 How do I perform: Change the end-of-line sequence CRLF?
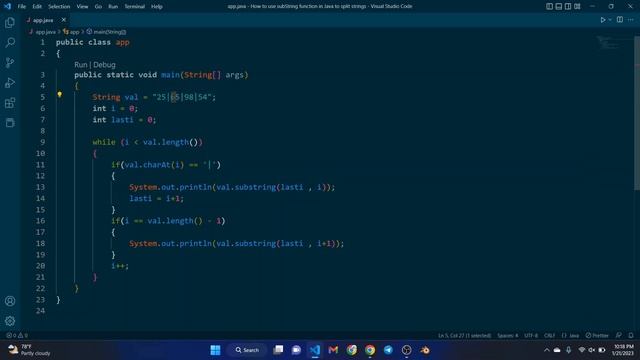tap(549, 336)
